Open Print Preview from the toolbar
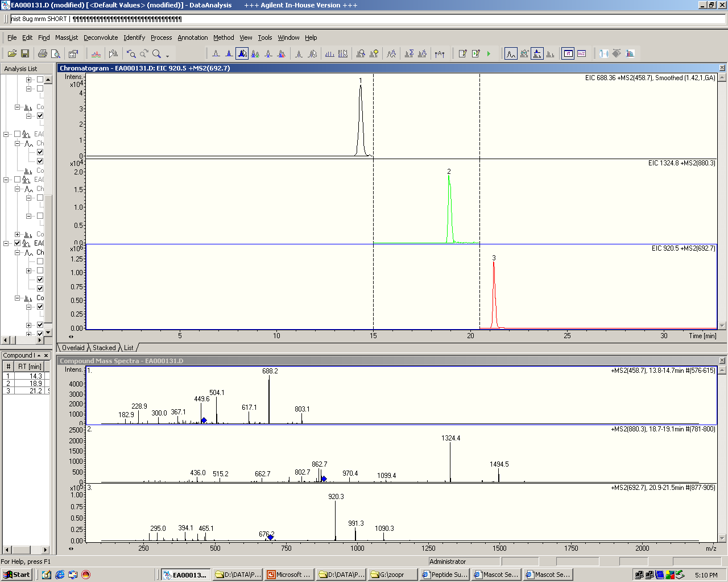The image size is (728, 582). click(56, 53)
